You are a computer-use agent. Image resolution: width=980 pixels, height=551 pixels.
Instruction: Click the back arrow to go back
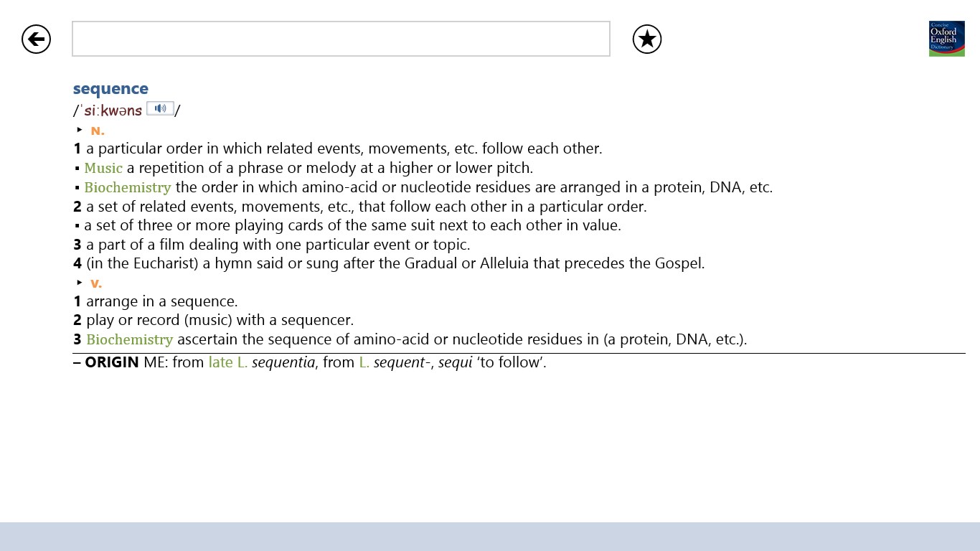click(36, 39)
